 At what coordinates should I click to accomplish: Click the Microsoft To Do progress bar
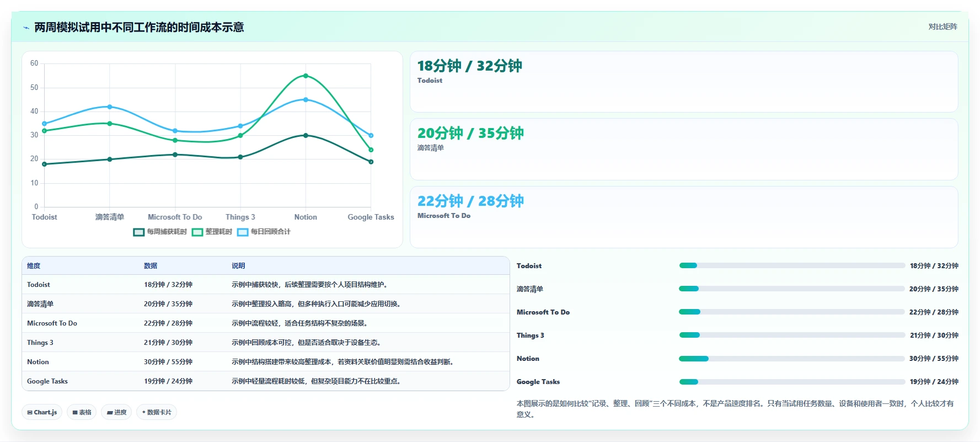pyautogui.click(x=792, y=312)
